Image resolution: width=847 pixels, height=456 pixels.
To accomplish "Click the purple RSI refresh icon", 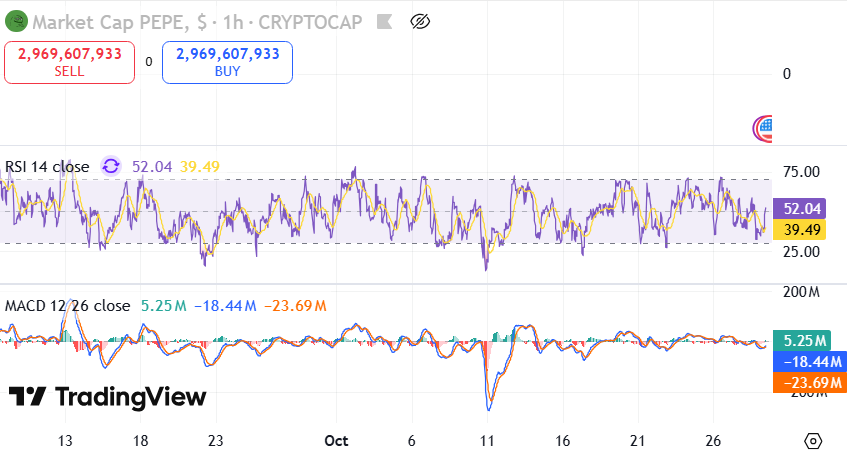I will pos(111,167).
